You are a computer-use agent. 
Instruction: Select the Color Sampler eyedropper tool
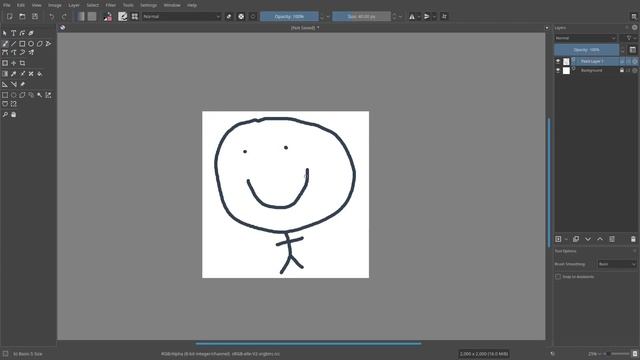point(13,74)
